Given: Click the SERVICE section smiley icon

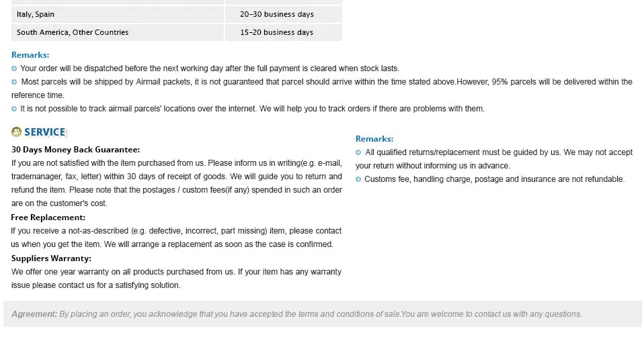Looking at the screenshot, I should (x=16, y=132).
